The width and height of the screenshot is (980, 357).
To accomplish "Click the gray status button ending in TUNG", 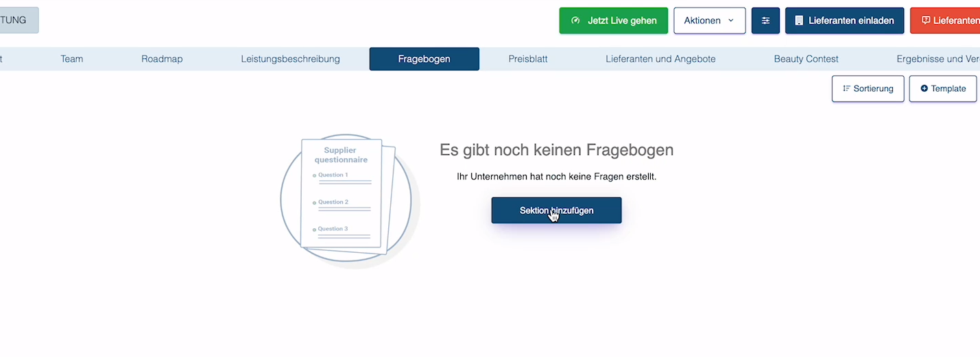I will click(19, 20).
